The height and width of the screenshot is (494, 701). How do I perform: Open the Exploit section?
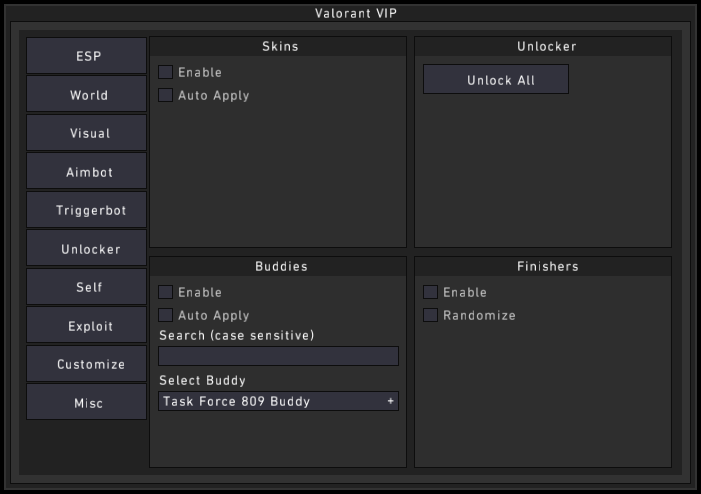point(87,326)
